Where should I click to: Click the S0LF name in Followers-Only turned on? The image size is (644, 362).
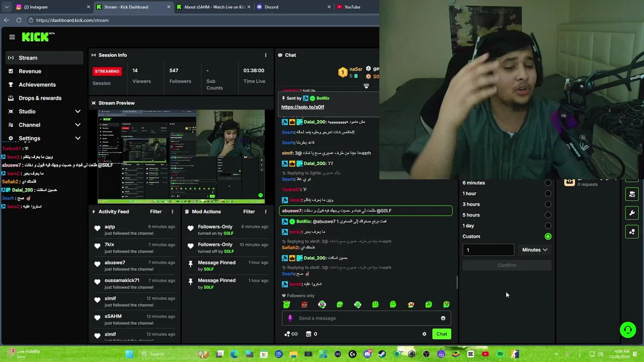[228, 233]
